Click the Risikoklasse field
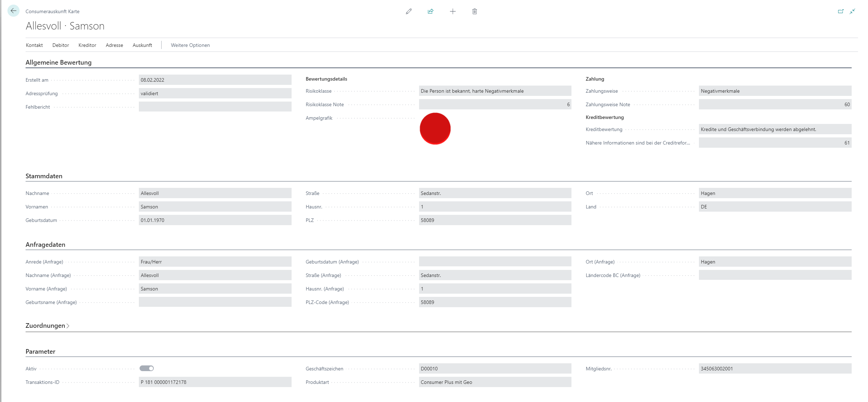The width and height of the screenshot is (868, 402). point(495,91)
